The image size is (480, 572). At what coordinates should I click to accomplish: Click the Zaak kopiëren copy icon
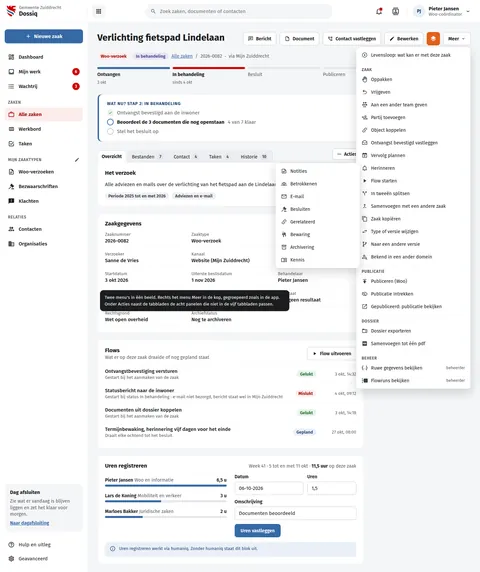[x=364, y=219]
